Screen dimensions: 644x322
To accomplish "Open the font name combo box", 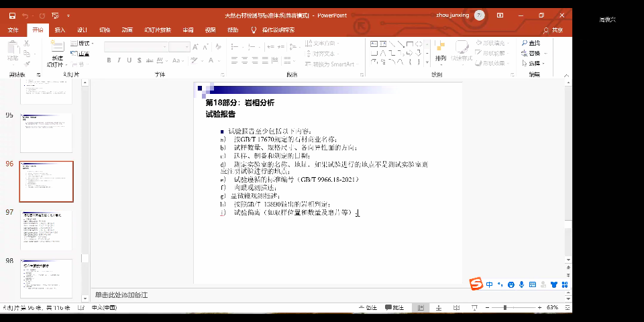I will pyautogui.click(x=136, y=47).
